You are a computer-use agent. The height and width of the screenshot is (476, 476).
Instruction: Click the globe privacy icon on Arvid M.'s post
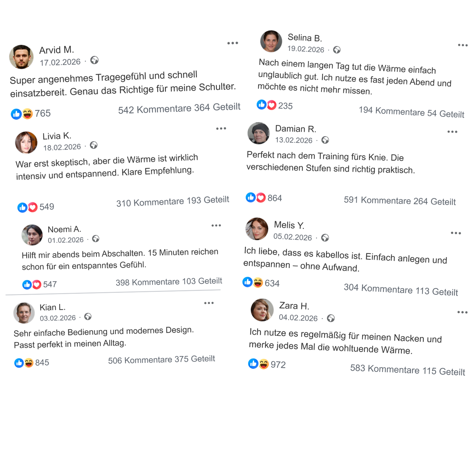tap(94, 60)
